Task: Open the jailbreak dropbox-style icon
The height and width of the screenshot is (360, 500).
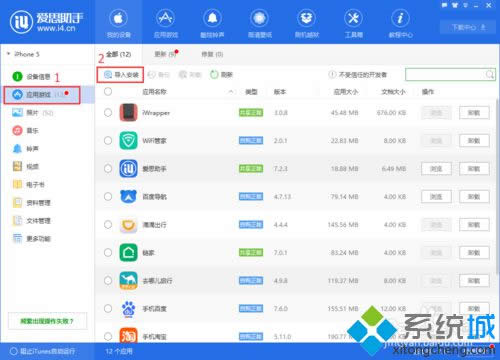Action: [x=306, y=18]
